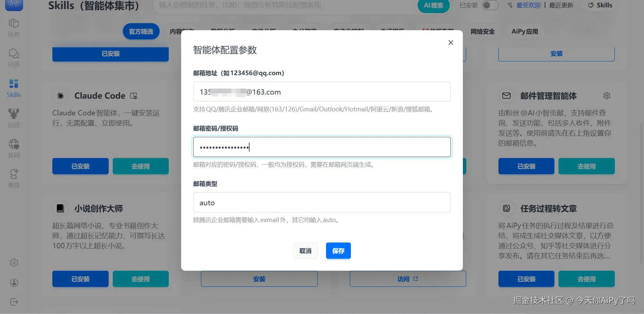Click 已安装 on the 任务过程转文章 card
The height and width of the screenshot is (314, 644).
tap(526, 279)
